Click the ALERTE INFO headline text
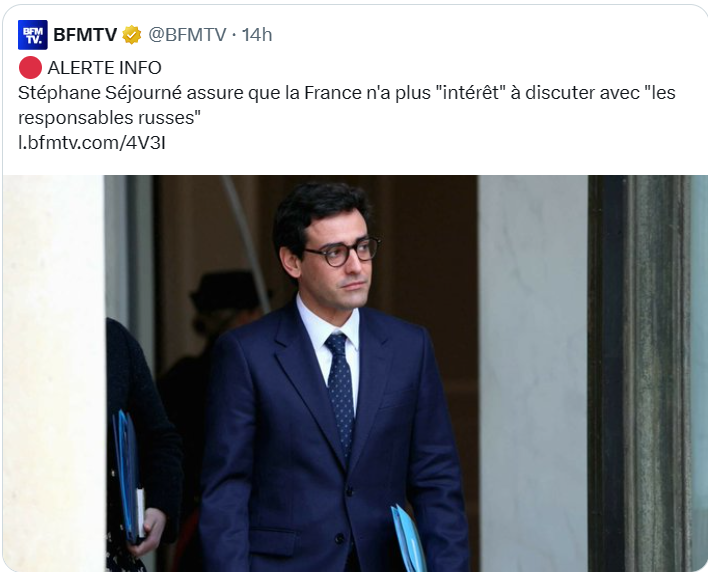 104,68
